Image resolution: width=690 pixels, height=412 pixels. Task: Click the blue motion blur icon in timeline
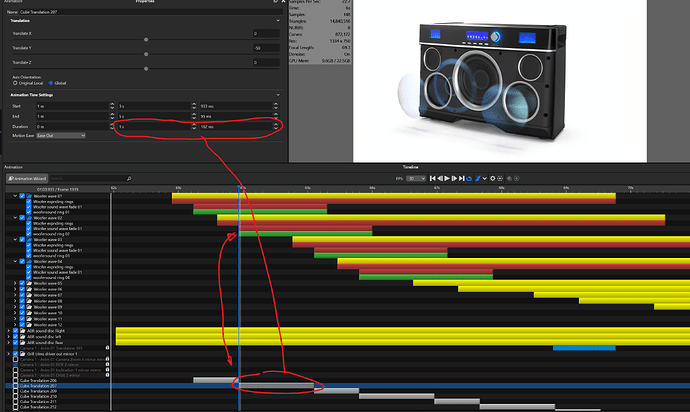point(478,178)
